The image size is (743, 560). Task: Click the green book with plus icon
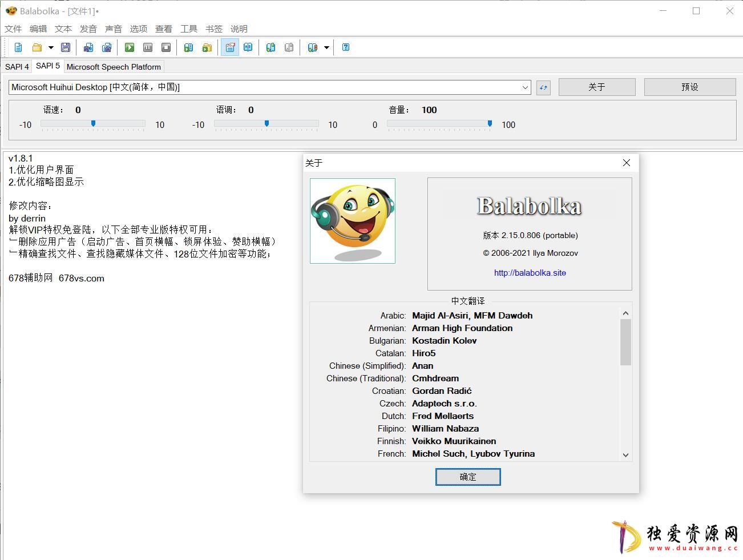point(271,47)
